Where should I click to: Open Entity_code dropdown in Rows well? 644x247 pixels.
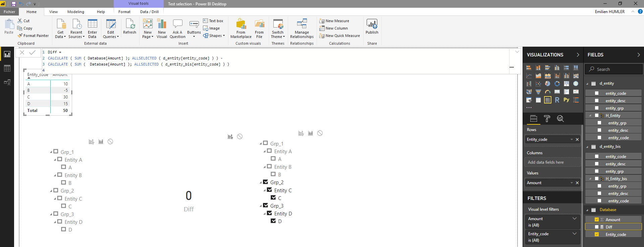point(572,139)
